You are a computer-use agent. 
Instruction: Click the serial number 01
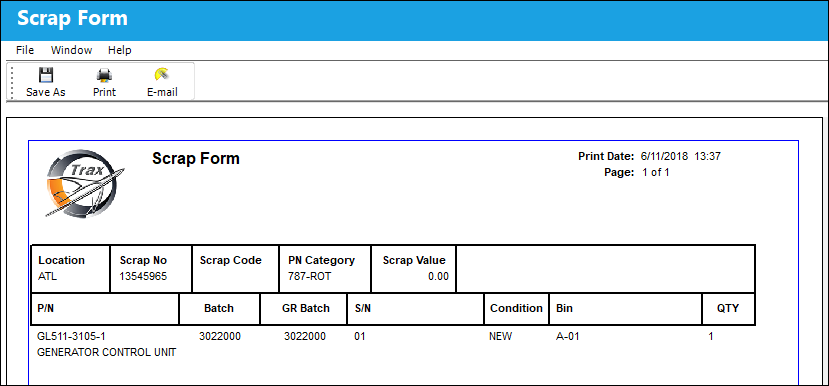pyautogui.click(x=360, y=336)
